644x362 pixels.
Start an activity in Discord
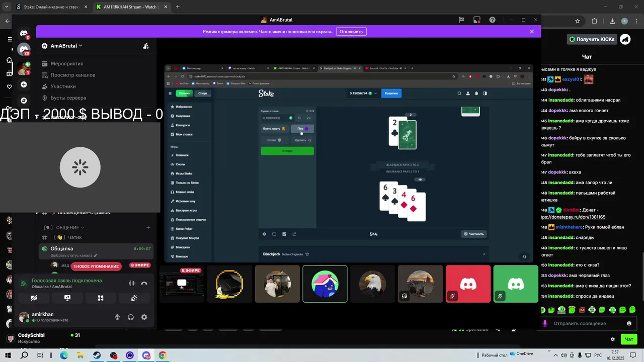pos(101,298)
